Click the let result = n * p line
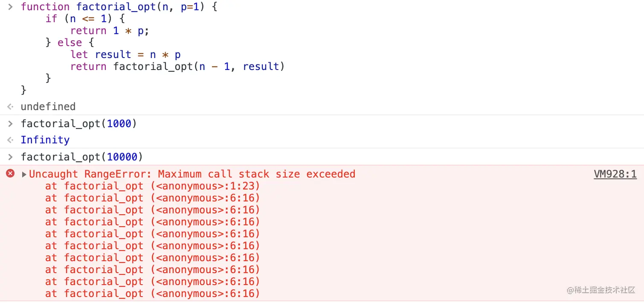The image size is (644, 303). pos(125,55)
